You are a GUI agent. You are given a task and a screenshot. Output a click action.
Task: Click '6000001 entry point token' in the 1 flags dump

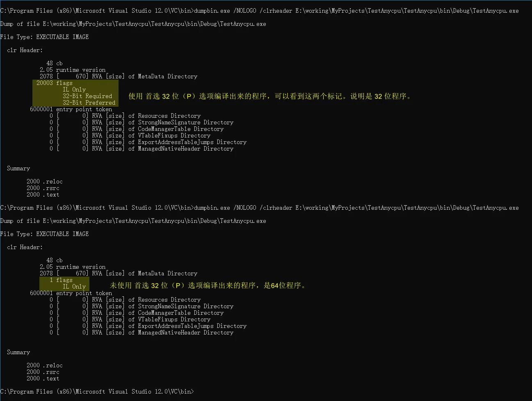(71, 293)
